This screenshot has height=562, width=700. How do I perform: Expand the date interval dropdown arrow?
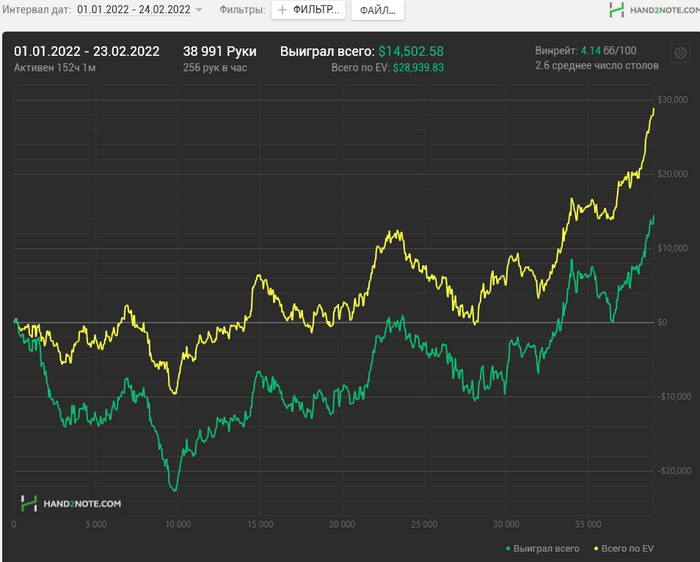[x=199, y=10]
